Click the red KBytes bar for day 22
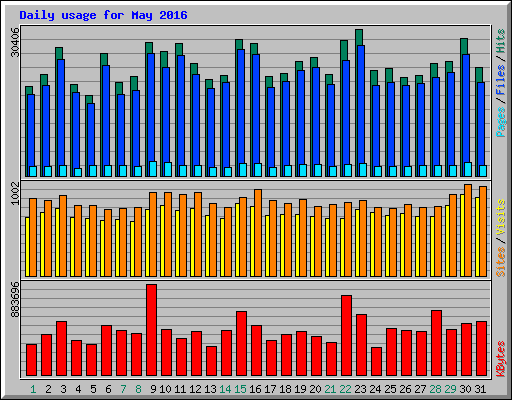This screenshot has height=400, width=512. click(347, 336)
